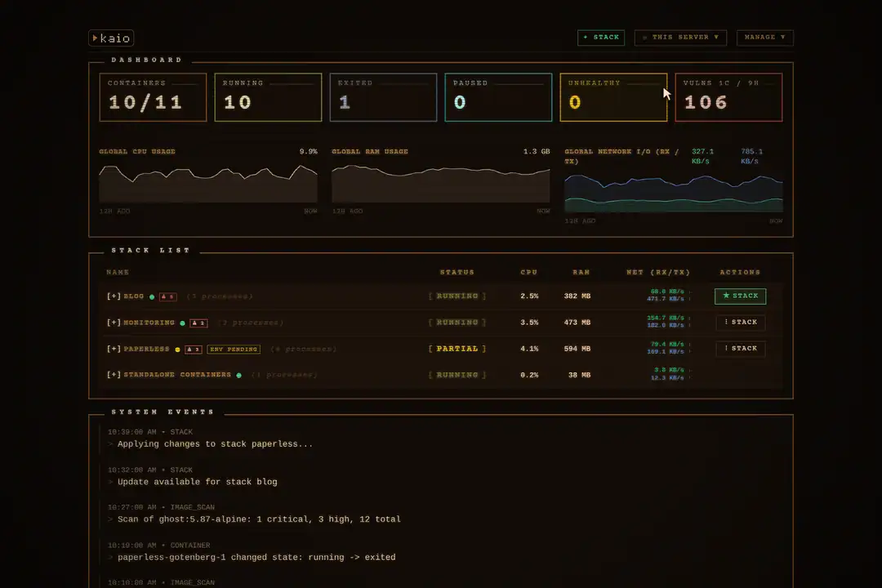Open the STACK actions menu for MONITORING
This screenshot has height=588, width=882.
tap(740, 323)
